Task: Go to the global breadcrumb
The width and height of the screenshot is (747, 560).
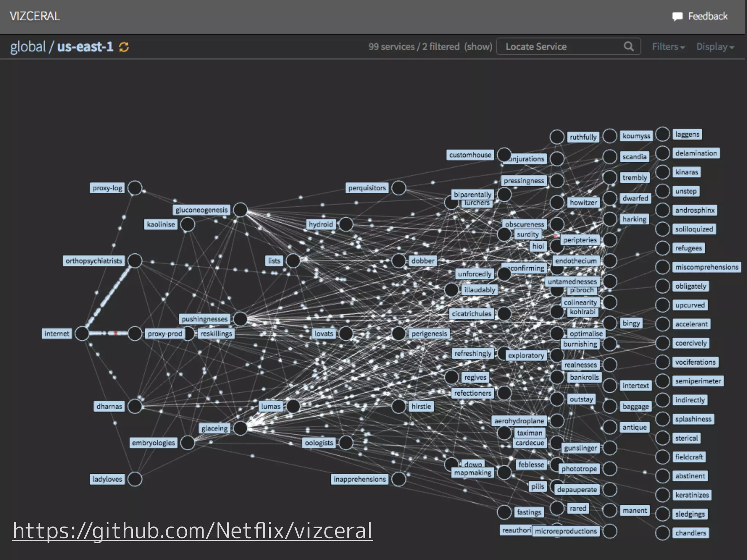Action: [x=28, y=47]
